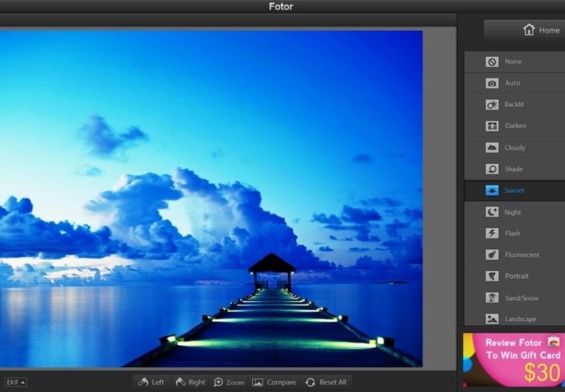Viewport: 565px width, 392px height.
Task: Click the Reset All button
Action: 326,382
